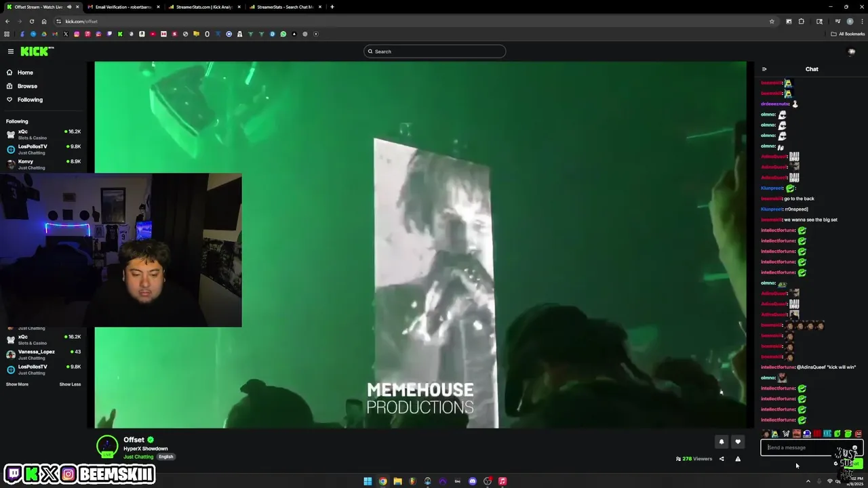Screen dimensions: 868x488
Task: Click Show More in sidebar
Action: point(17,384)
